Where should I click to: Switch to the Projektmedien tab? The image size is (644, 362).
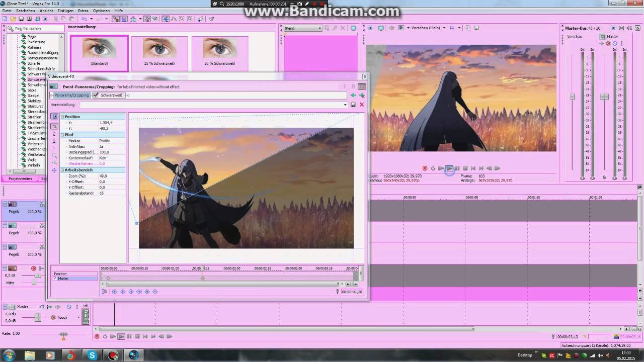20,178
